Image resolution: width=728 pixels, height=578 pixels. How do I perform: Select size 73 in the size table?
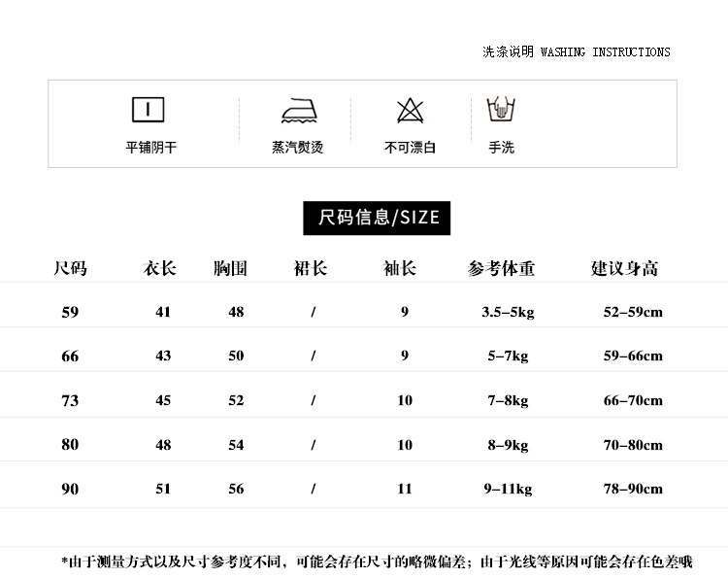coord(70,400)
